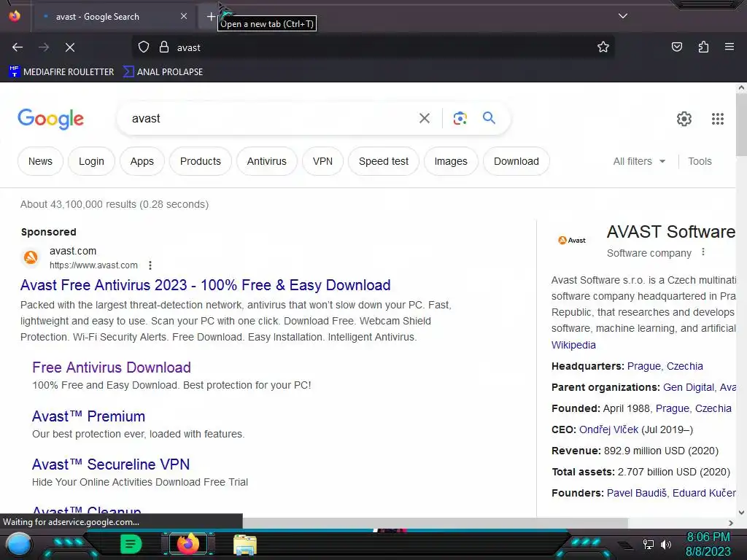Open a new tab with the plus

click(211, 17)
